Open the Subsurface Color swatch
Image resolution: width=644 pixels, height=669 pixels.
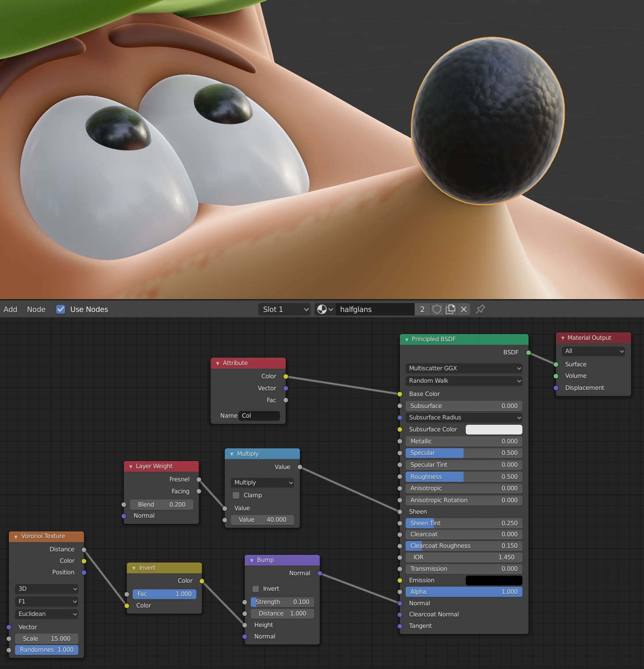click(x=494, y=429)
